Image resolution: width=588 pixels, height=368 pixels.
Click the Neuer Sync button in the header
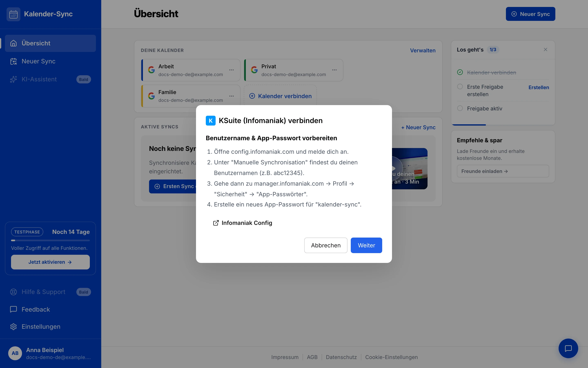[530, 14]
